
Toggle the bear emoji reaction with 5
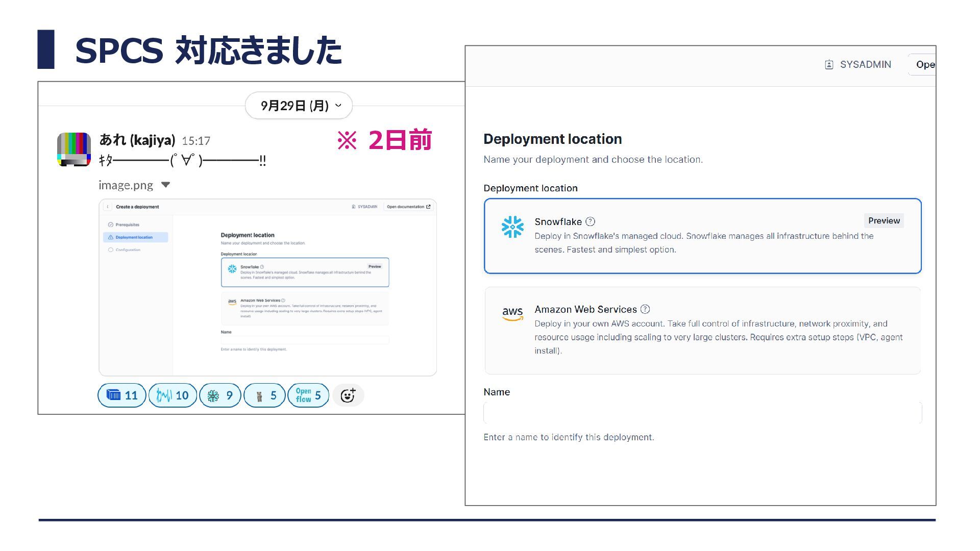pos(264,395)
